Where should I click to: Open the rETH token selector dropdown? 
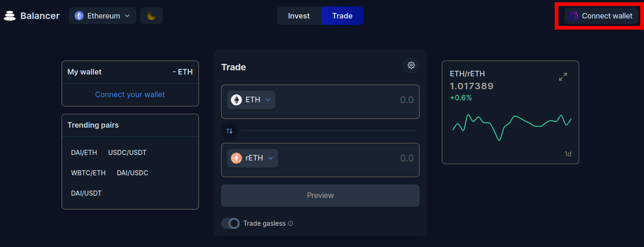click(253, 158)
